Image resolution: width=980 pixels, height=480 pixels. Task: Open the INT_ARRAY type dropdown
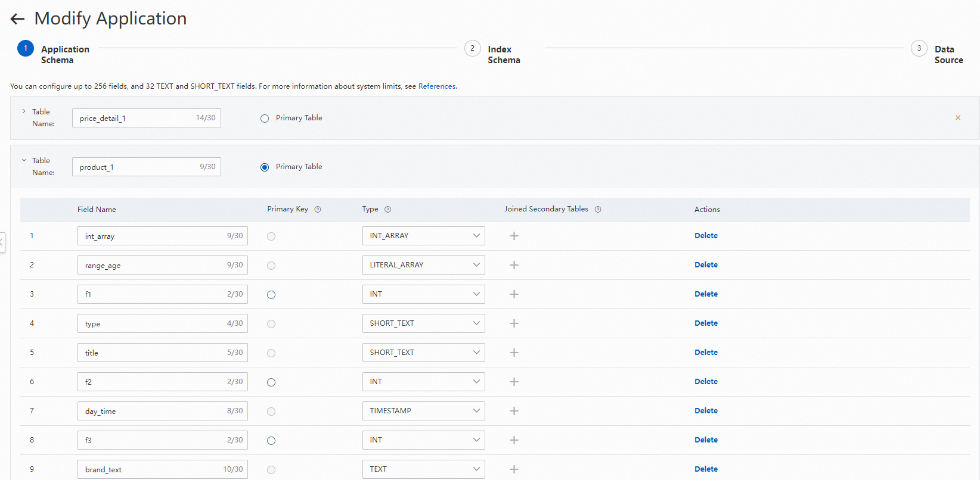coord(423,236)
